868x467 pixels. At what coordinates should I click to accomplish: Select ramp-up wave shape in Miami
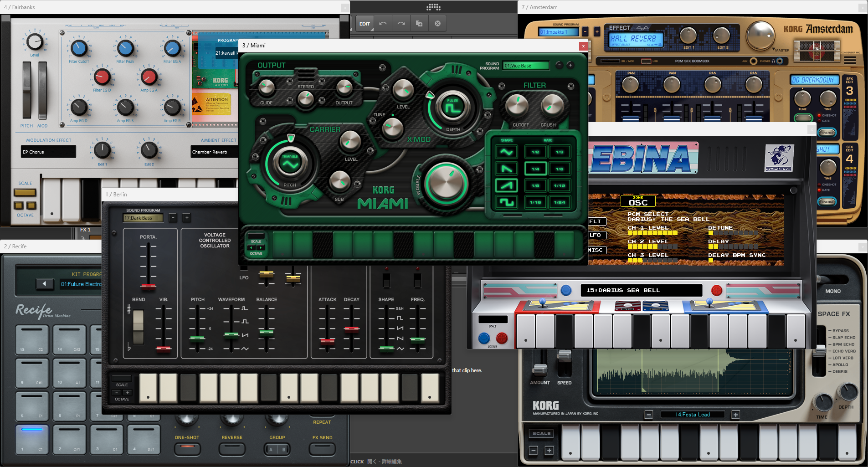507,185
